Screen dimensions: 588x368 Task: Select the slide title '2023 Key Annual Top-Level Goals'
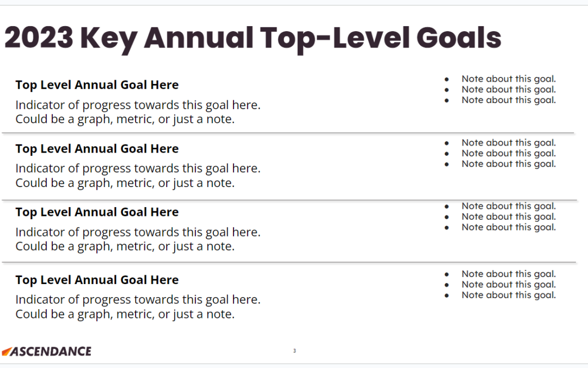252,38
